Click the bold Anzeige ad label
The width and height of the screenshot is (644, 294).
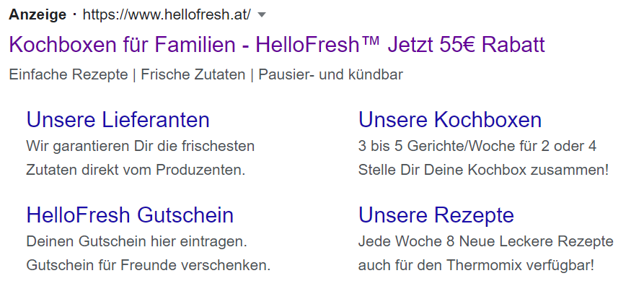[38, 14]
